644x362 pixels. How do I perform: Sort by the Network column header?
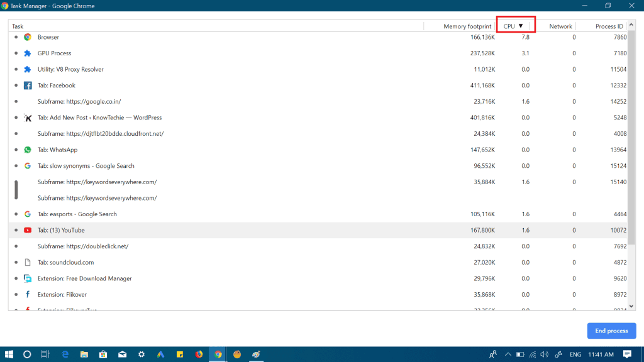tap(560, 26)
